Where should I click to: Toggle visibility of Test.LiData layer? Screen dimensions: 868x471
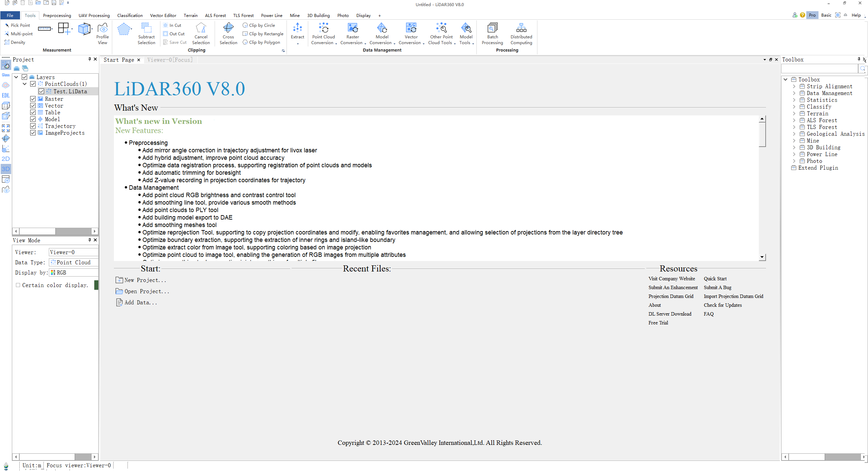pyautogui.click(x=41, y=91)
